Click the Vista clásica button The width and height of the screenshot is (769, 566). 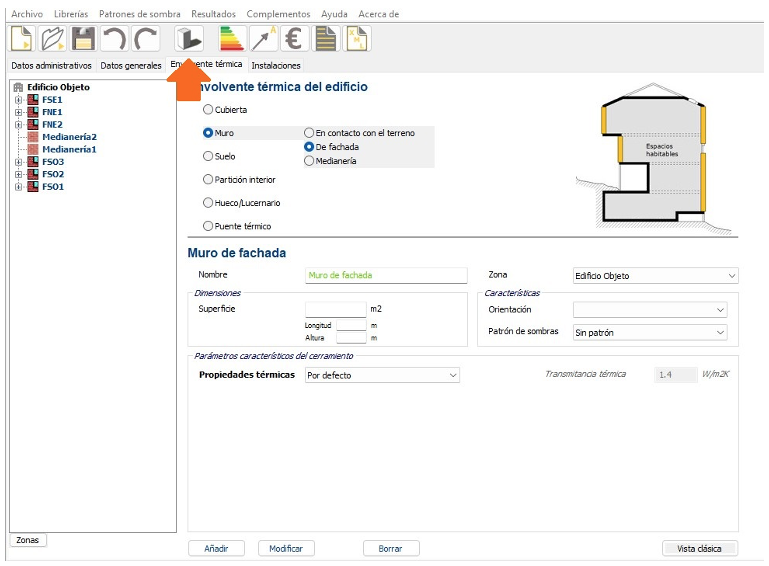click(x=700, y=548)
